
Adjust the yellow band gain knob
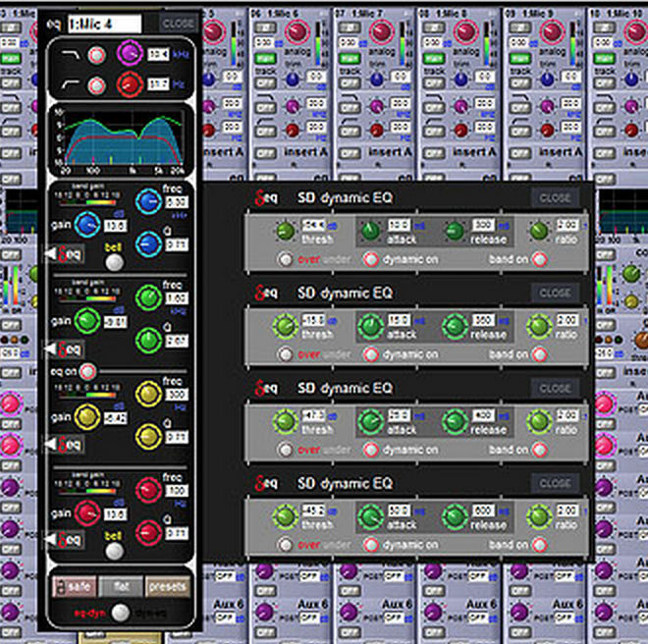[x=87, y=416]
